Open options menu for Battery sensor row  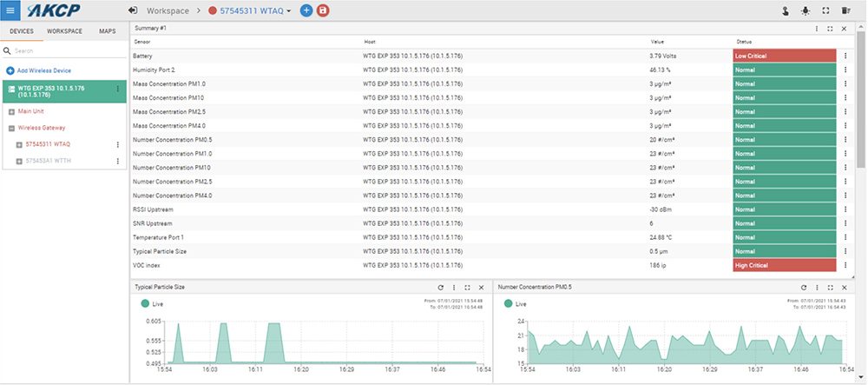[845, 56]
